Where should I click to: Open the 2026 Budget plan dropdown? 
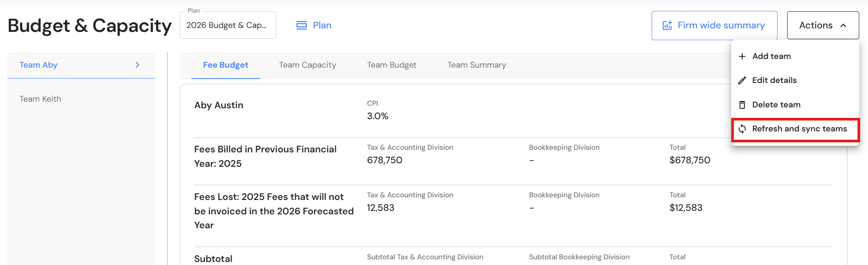228,25
